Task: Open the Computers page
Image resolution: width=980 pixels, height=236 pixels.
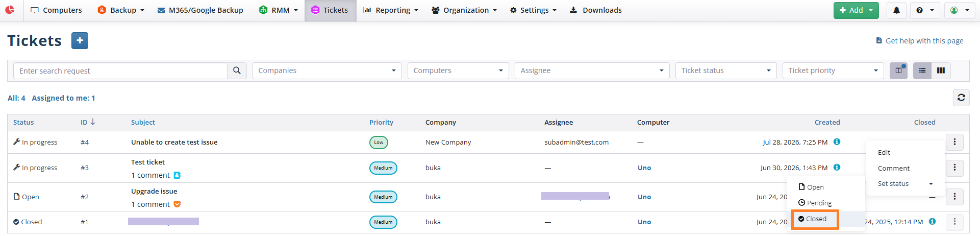Action: [x=56, y=10]
